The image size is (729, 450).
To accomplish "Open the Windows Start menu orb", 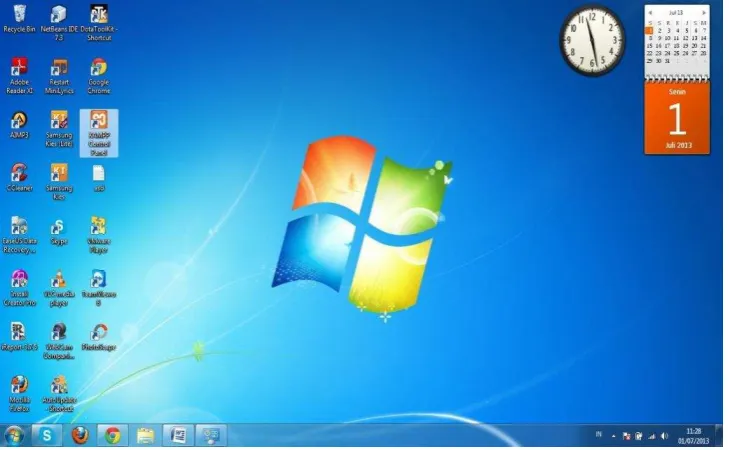I will point(14,436).
